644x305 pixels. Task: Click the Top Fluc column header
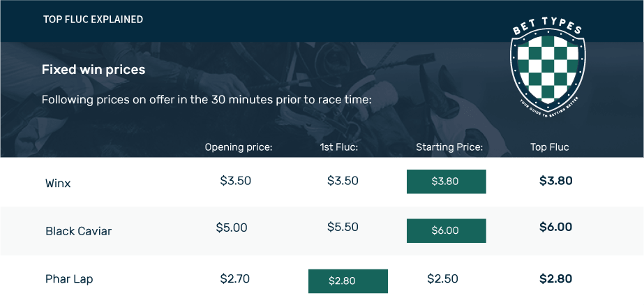click(550, 147)
